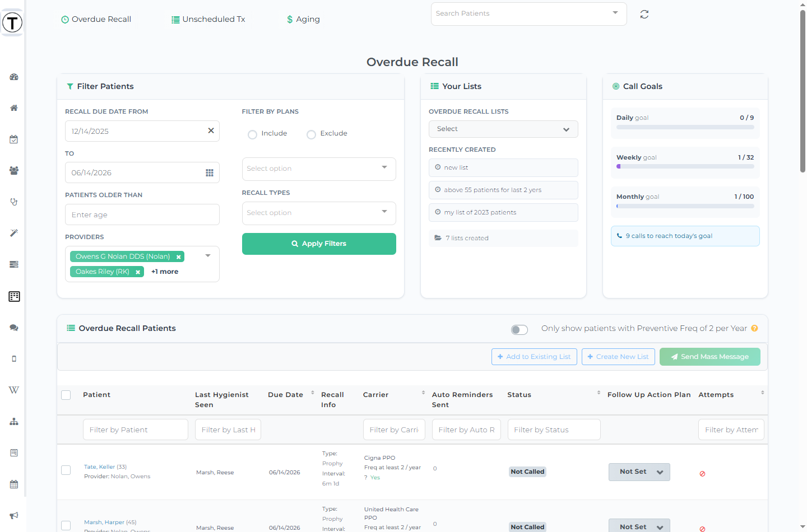Switch to the Overdue Recall tab

click(96, 19)
